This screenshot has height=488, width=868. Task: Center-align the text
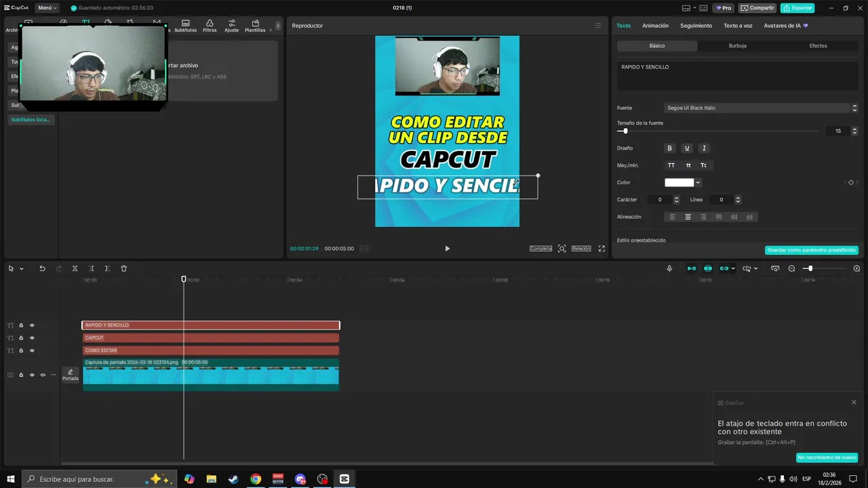[688, 217]
